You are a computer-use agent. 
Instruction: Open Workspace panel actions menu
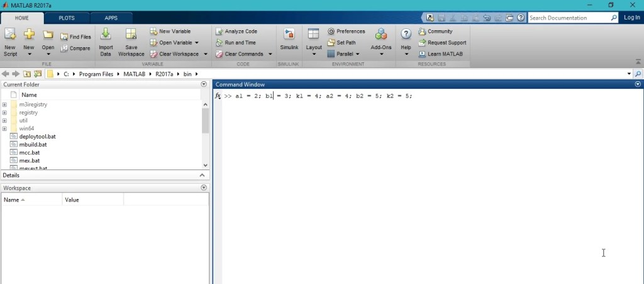(204, 188)
